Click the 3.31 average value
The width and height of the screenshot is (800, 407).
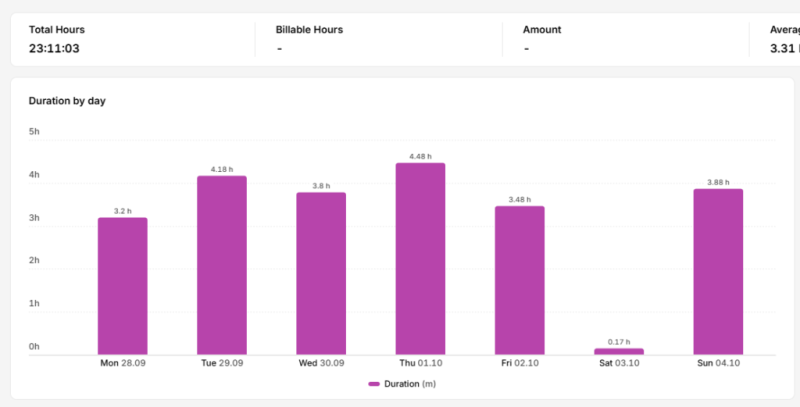click(x=783, y=48)
